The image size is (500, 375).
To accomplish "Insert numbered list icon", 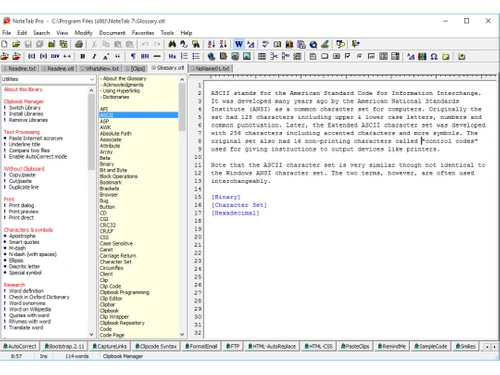I will (184, 56).
